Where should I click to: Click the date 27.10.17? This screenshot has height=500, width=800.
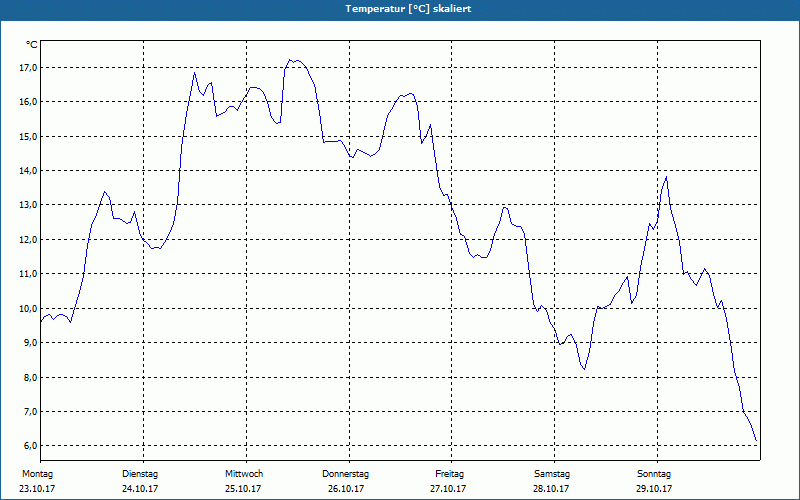pos(448,489)
